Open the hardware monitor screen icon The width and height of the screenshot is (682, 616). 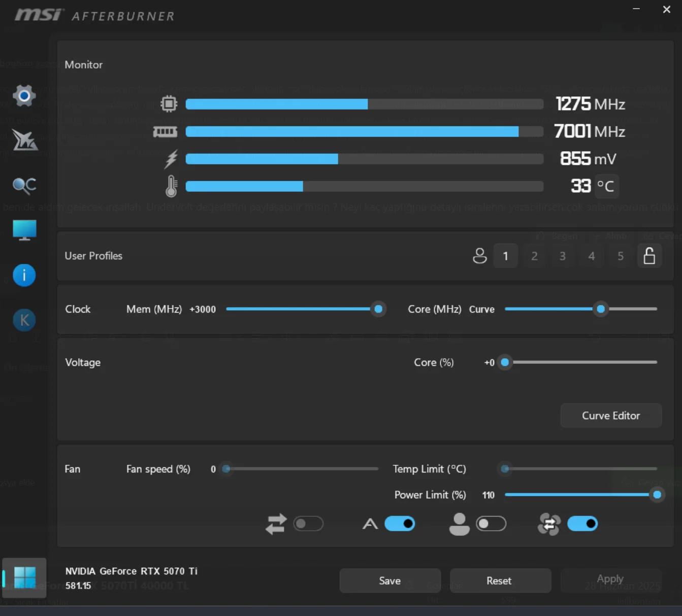24,230
